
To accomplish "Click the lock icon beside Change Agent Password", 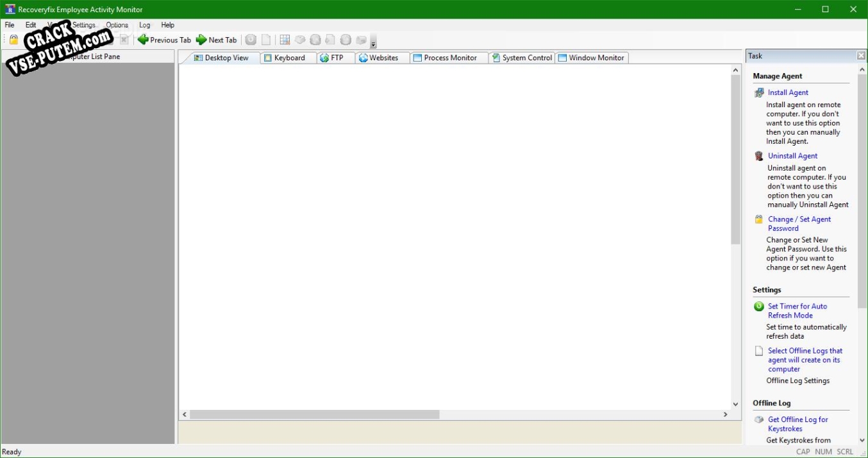I will [759, 219].
